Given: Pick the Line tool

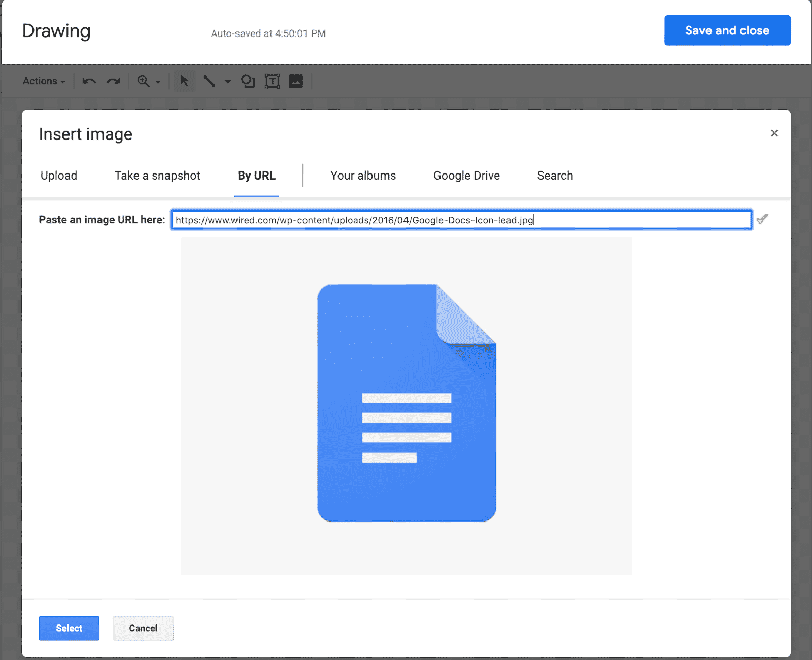Looking at the screenshot, I should (x=208, y=81).
